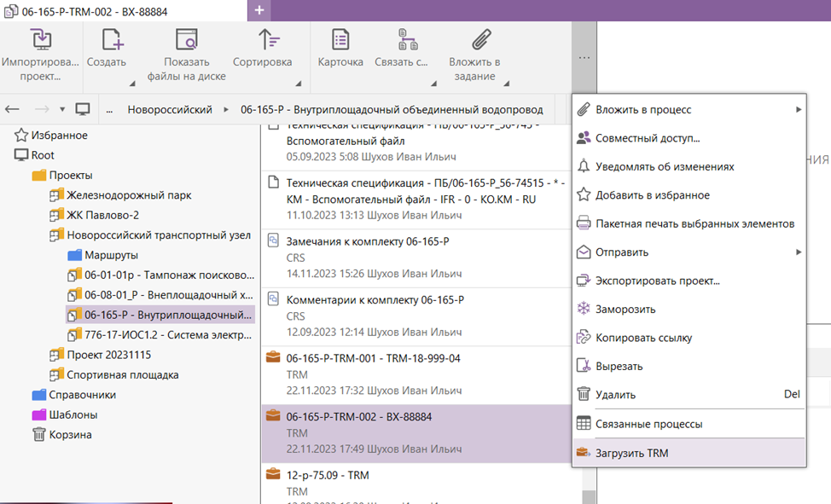Go back with the left arrow
The height and width of the screenshot is (504, 831).
(12, 109)
